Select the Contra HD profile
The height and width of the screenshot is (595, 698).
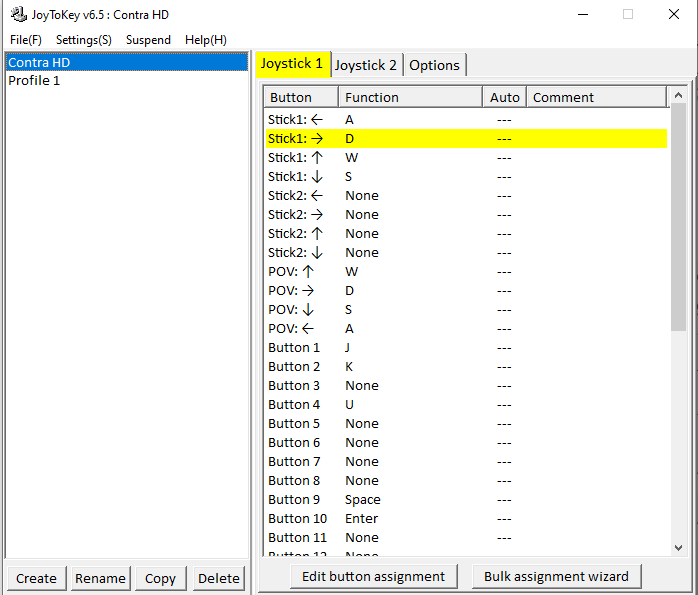[x=126, y=62]
